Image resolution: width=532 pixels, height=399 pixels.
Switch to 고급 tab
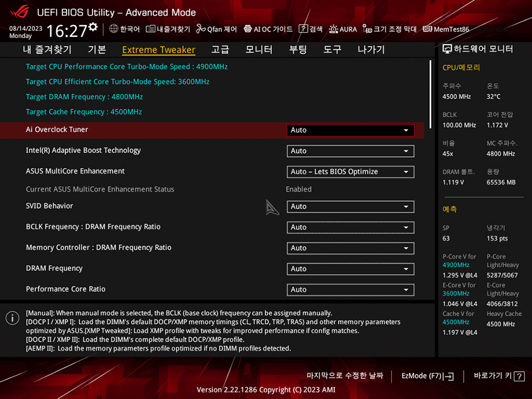[x=220, y=50]
